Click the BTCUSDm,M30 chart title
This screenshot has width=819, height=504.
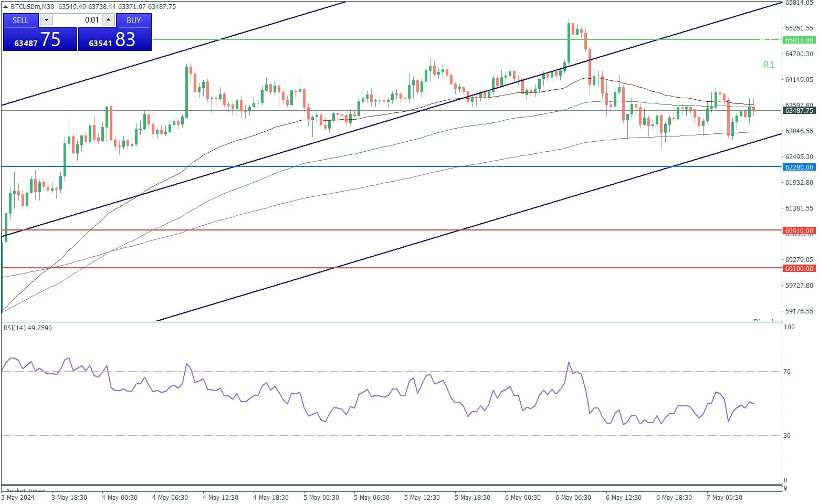point(33,7)
